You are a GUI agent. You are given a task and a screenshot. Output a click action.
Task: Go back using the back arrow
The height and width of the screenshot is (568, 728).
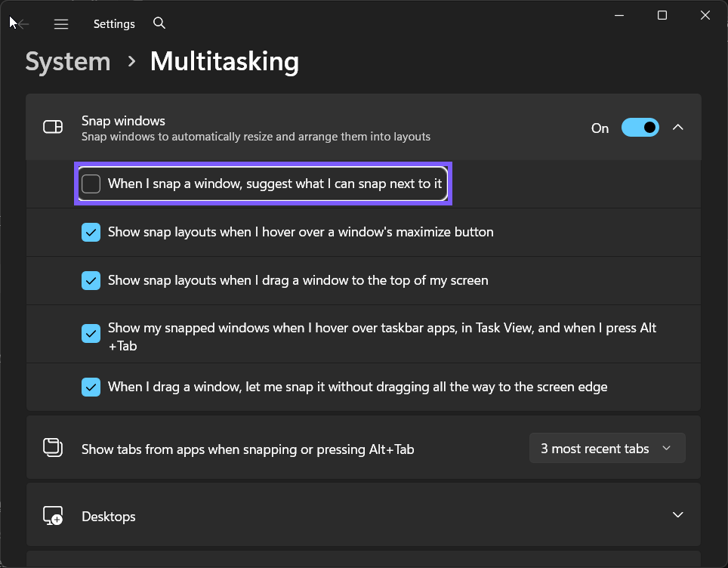pyautogui.click(x=23, y=23)
